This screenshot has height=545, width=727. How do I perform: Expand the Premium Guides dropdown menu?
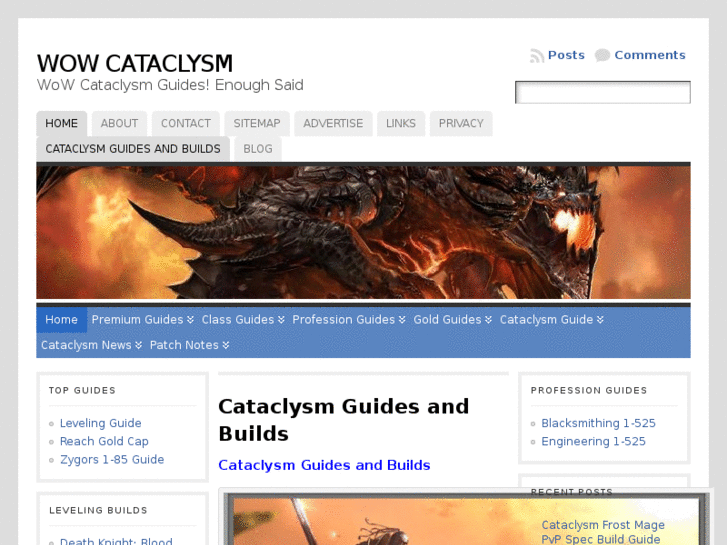click(142, 320)
